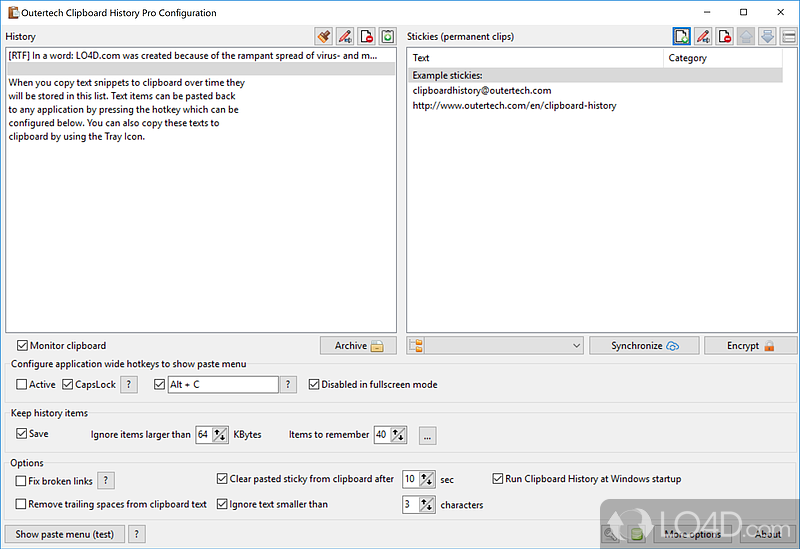Open More options
The width and height of the screenshot is (800, 549).
pos(693,534)
